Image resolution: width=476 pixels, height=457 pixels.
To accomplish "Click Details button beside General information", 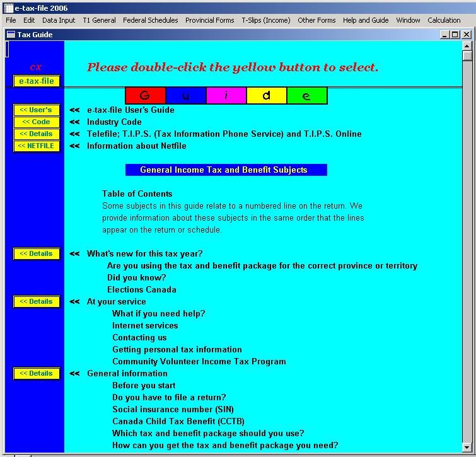I will click(x=37, y=374).
